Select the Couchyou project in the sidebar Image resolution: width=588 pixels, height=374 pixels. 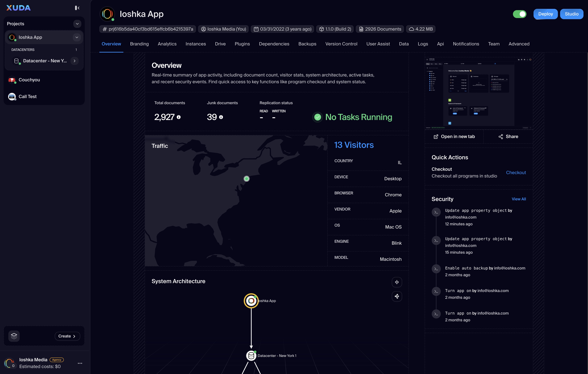point(29,80)
